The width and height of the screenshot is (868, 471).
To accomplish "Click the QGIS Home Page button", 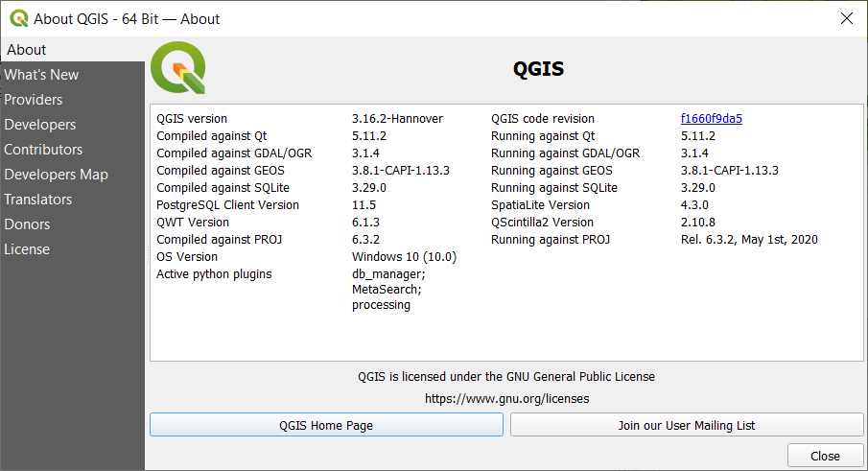I will pyautogui.click(x=326, y=425).
